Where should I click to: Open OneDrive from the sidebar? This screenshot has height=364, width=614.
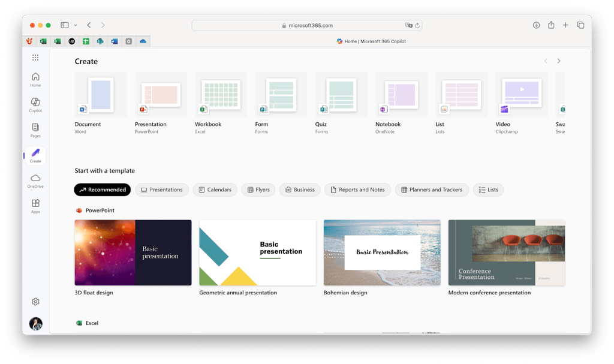[x=35, y=181]
